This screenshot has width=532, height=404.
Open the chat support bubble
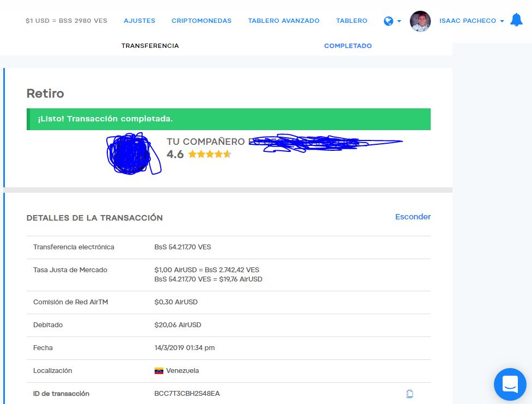510,384
